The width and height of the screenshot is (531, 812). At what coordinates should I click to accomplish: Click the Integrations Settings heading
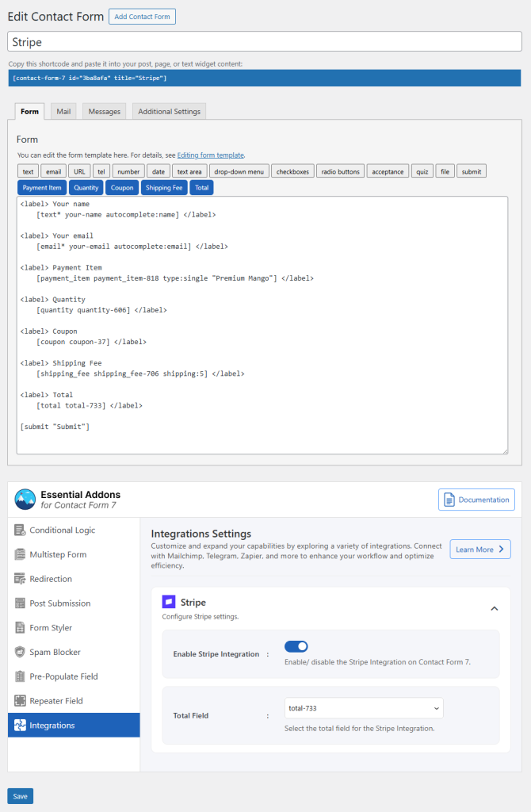(201, 534)
